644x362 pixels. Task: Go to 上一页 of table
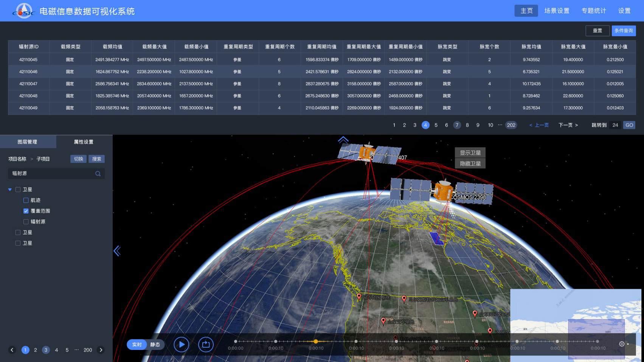click(539, 125)
